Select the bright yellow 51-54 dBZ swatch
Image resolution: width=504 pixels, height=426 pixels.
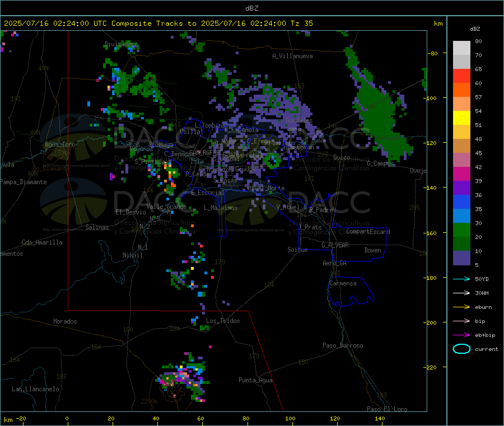pos(461,118)
